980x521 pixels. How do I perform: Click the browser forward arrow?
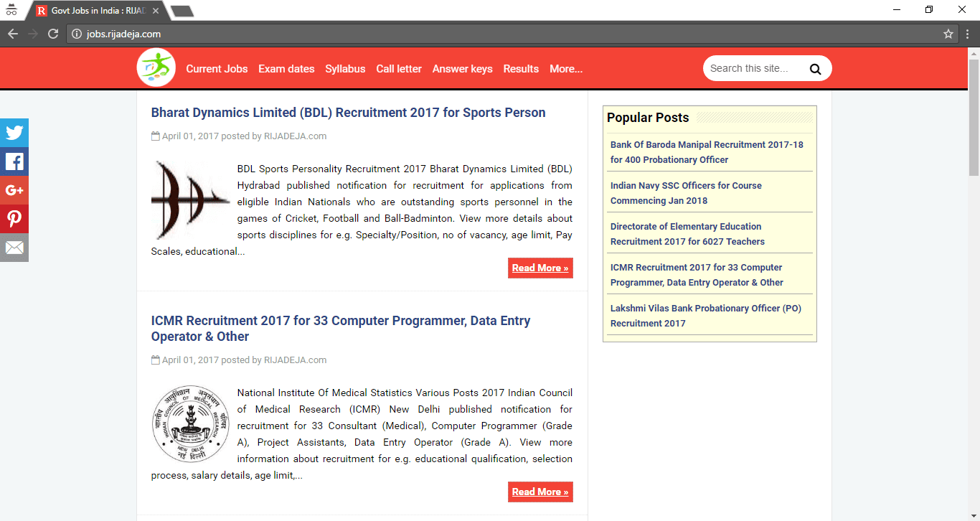(x=33, y=34)
